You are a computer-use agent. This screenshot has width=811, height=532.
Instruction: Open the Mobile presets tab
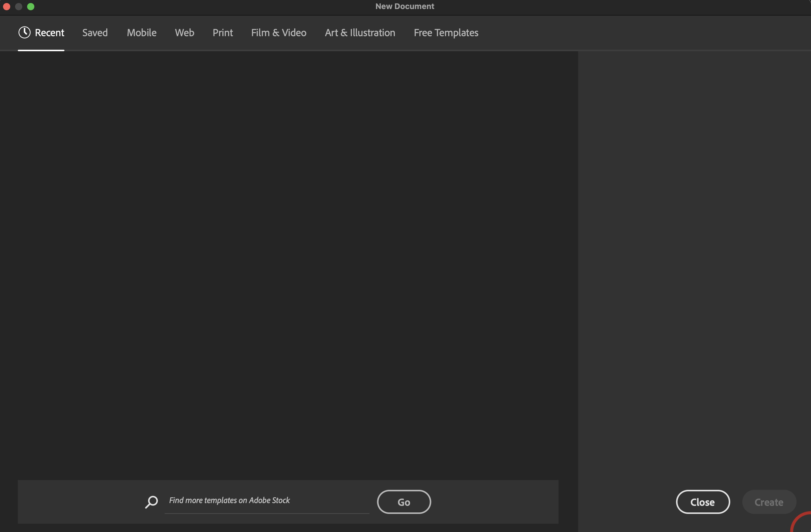[141, 33]
